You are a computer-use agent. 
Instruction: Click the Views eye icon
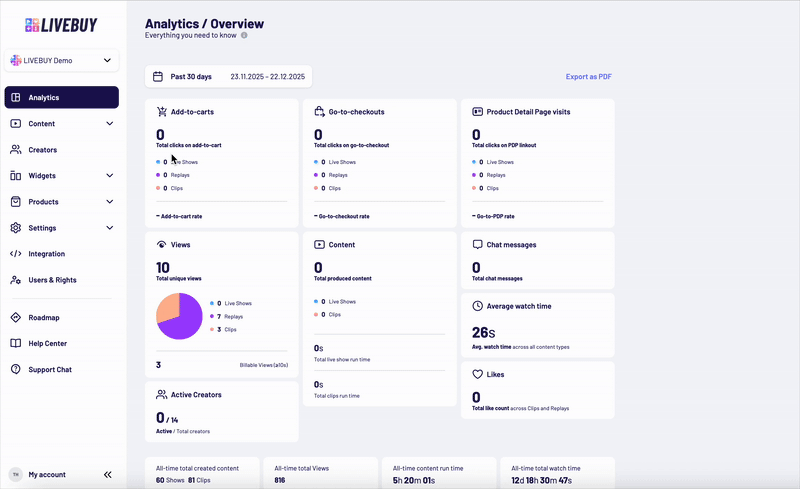(162, 244)
